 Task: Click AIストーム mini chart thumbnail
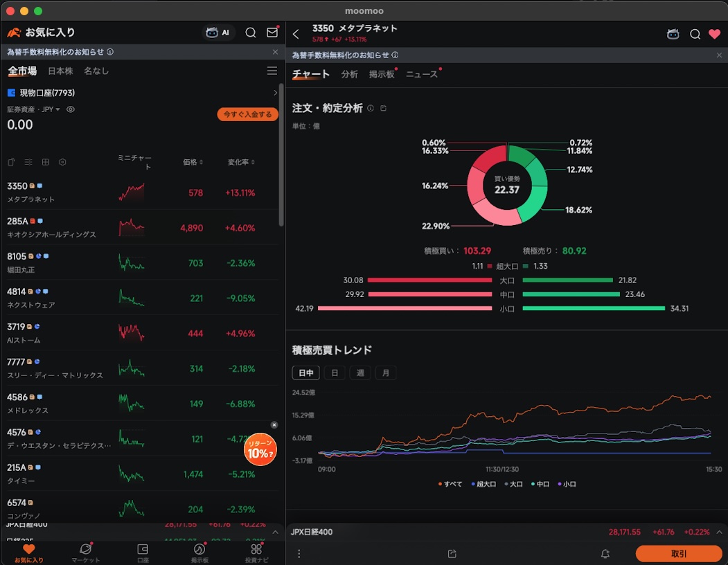coord(132,333)
